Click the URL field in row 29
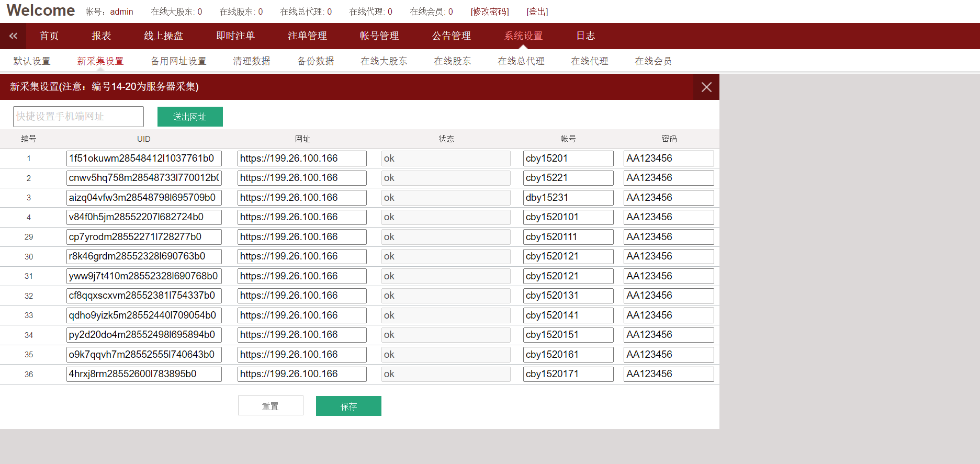 click(x=302, y=237)
